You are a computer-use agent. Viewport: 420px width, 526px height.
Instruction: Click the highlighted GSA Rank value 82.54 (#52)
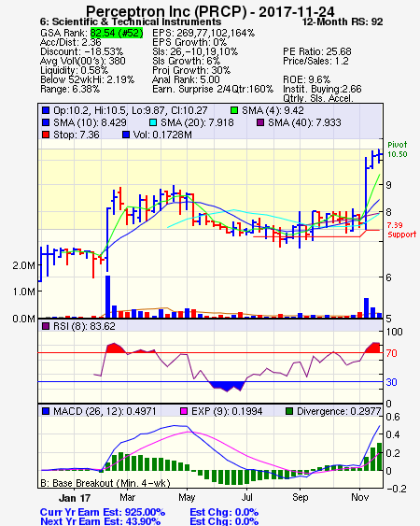pyautogui.click(x=117, y=33)
